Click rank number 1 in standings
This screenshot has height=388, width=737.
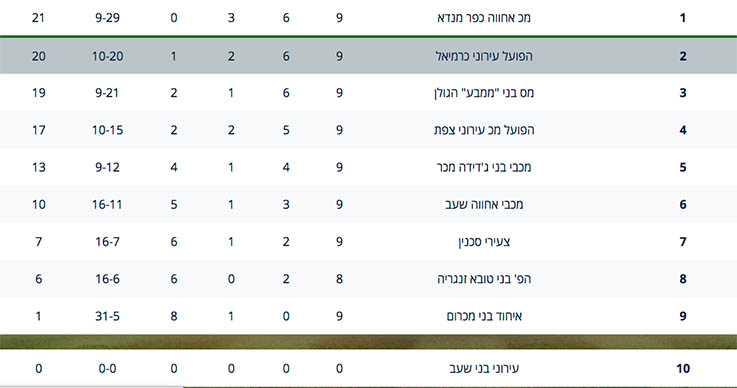click(682, 18)
